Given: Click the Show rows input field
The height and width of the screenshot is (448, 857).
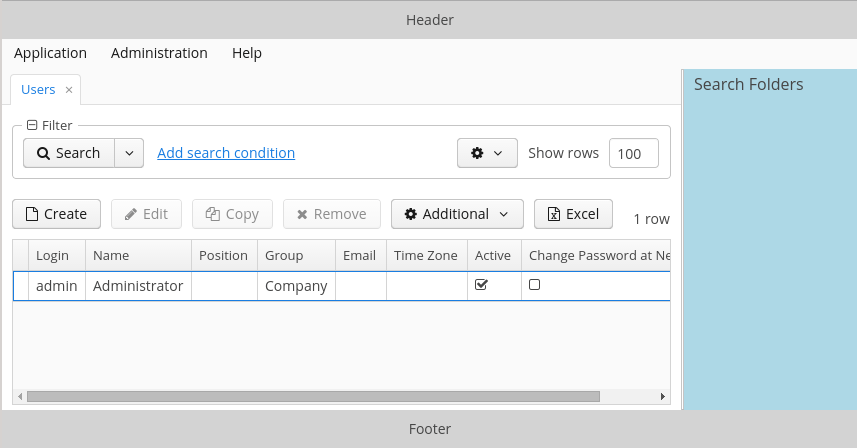Looking at the screenshot, I should point(633,154).
